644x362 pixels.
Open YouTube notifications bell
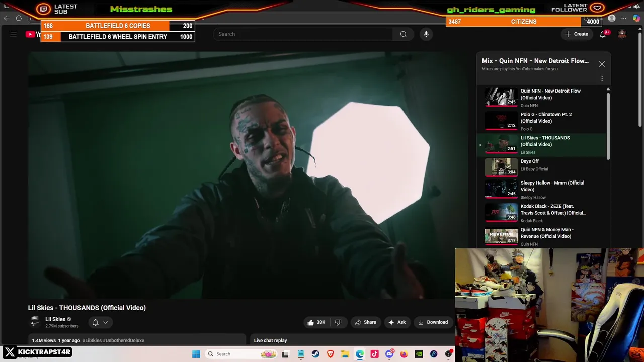tap(603, 34)
